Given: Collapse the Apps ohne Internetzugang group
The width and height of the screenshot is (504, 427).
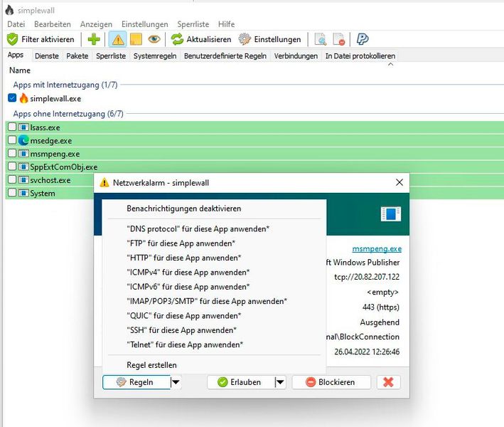Looking at the screenshot, I should (x=68, y=114).
